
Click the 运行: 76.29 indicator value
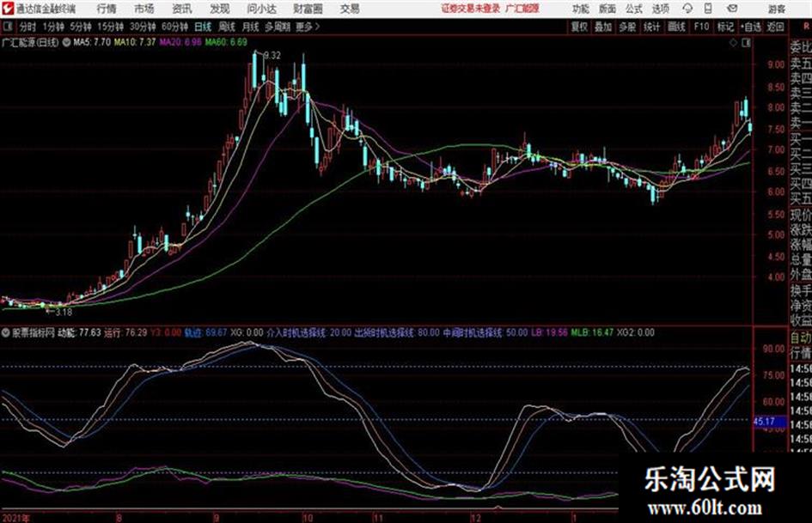point(125,332)
